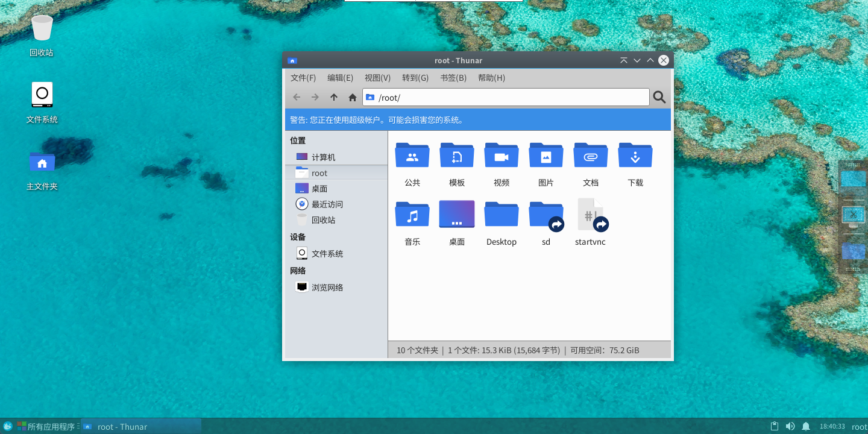
Task: Click the back arrow in toolbar
Action: click(x=297, y=97)
